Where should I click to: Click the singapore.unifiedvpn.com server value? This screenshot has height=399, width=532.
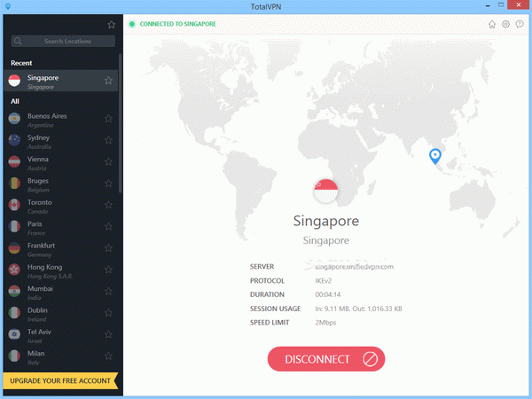point(354,267)
